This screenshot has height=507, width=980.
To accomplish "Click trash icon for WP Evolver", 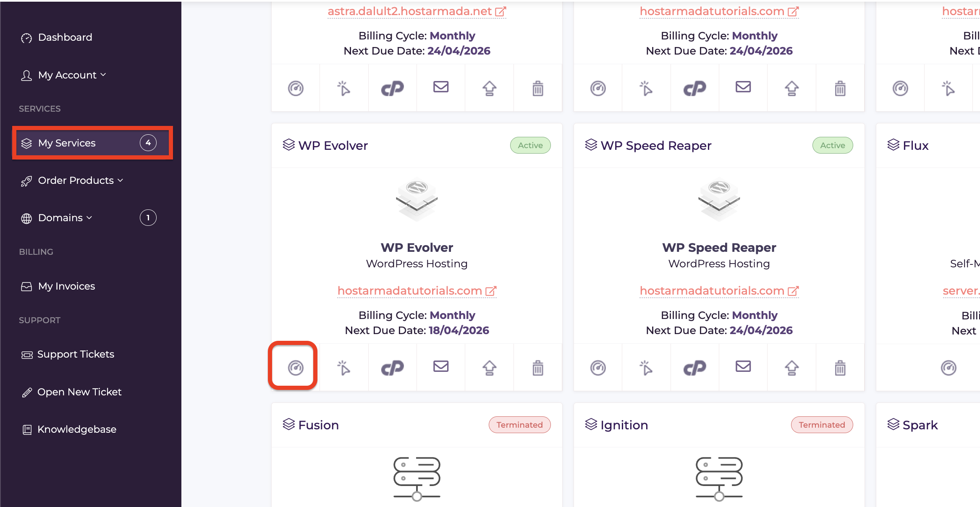I will coord(537,368).
